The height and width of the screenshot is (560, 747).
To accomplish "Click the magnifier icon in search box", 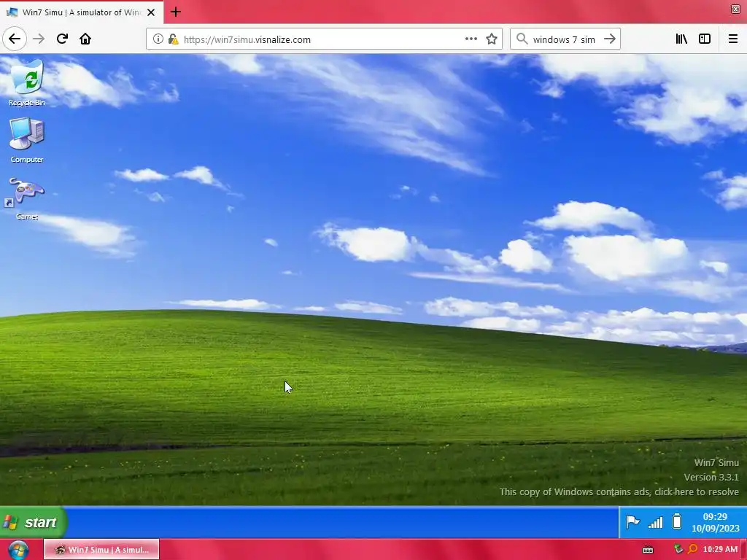I will (x=522, y=39).
